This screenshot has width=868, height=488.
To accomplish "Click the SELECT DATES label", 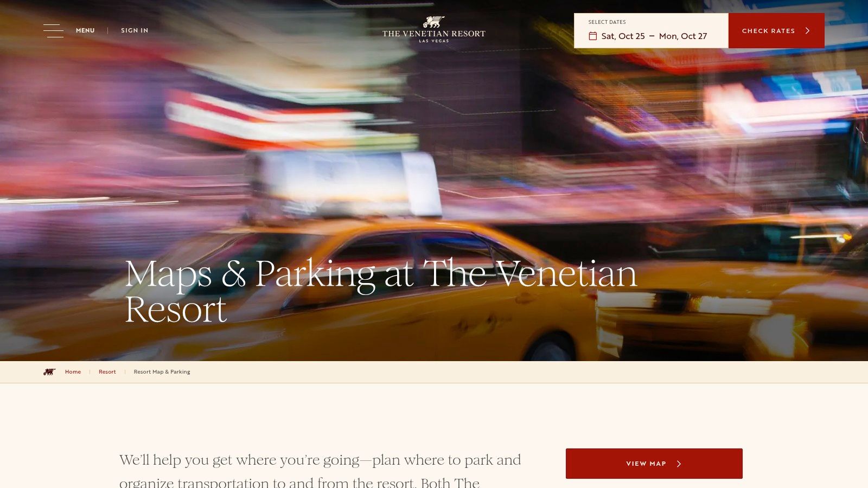I will 607,22.
